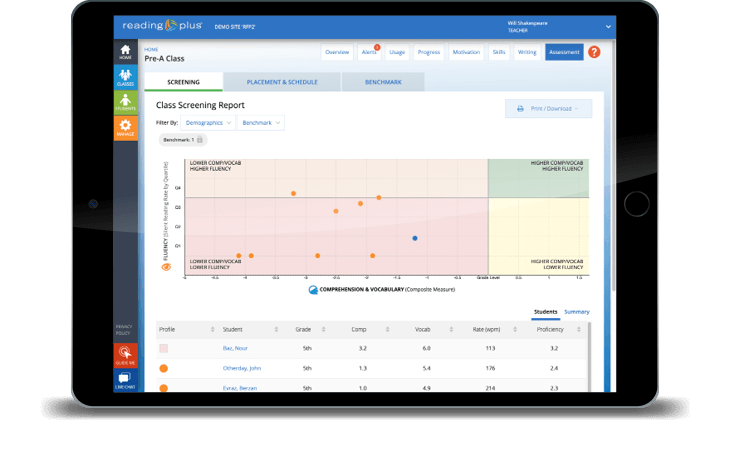Remove the Benchmark: 1 filter chip

[200, 140]
